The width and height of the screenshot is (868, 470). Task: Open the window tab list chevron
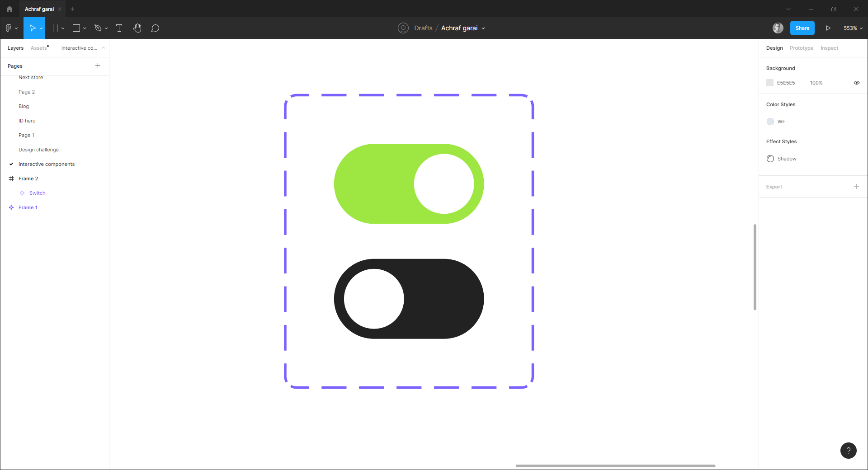point(788,9)
